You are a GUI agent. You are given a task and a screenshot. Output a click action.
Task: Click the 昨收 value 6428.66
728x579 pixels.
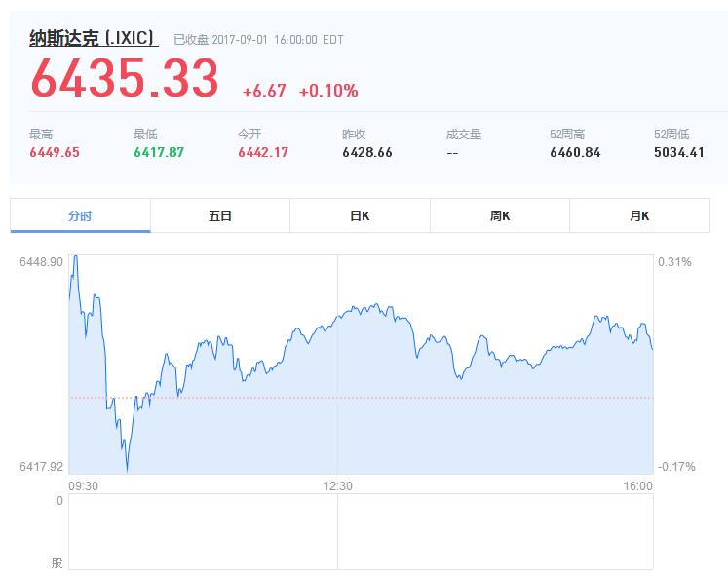click(x=367, y=152)
